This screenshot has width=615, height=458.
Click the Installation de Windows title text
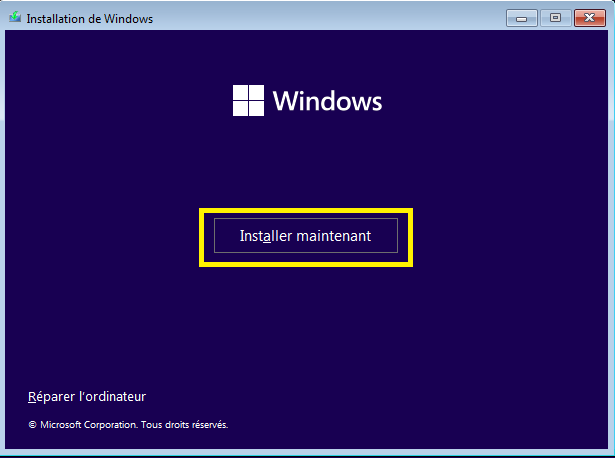coord(90,18)
